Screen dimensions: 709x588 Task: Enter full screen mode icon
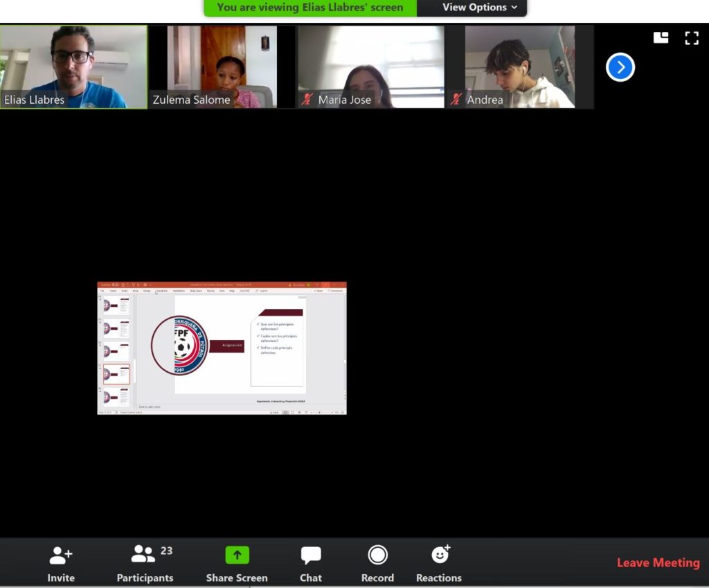click(x=691, y=38)
